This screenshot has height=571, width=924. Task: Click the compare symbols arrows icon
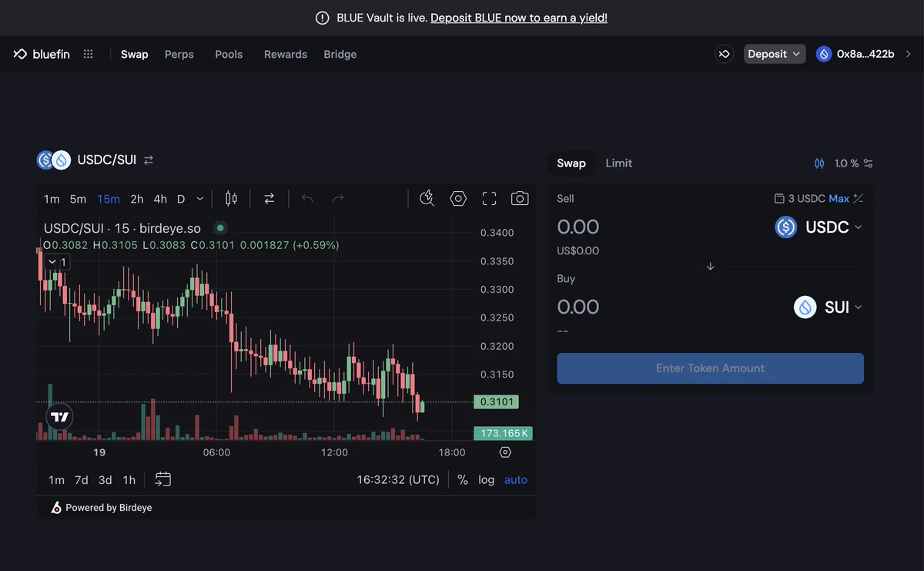coord(269,199)
